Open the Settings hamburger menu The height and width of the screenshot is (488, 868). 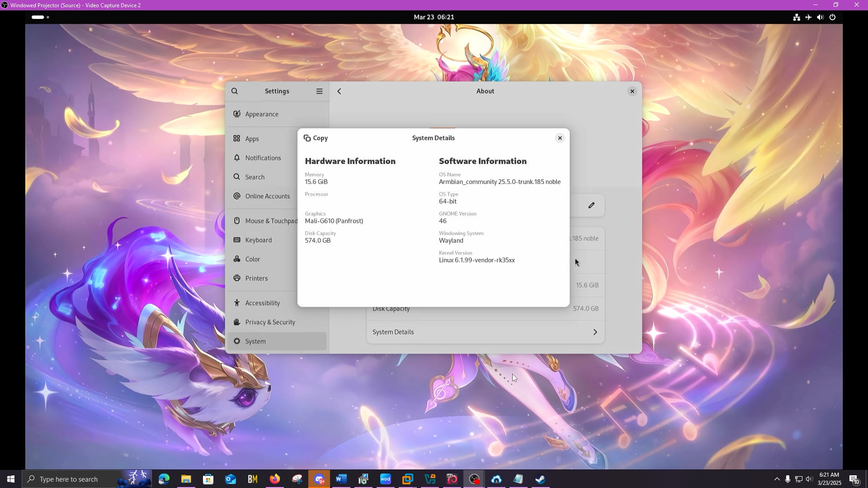click(319, 91)
